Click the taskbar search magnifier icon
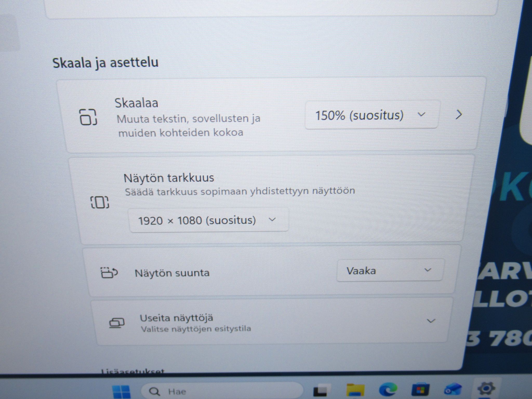The image size is (532, 399). tap(154, 391)
